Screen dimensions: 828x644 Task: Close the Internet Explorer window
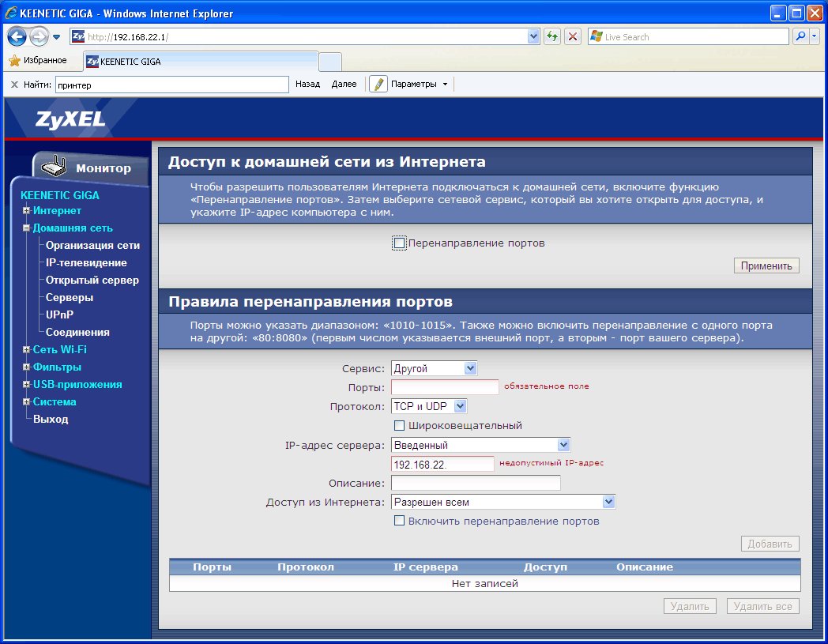coord(815,13)
